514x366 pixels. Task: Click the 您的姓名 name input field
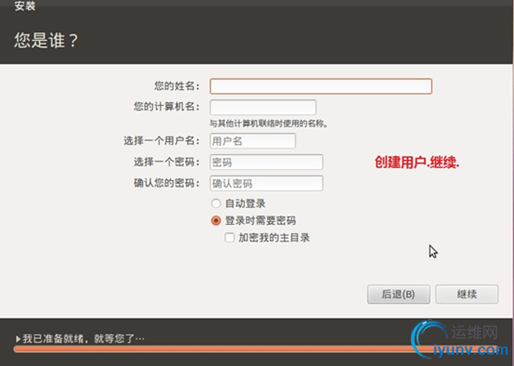tap(321, 86)
